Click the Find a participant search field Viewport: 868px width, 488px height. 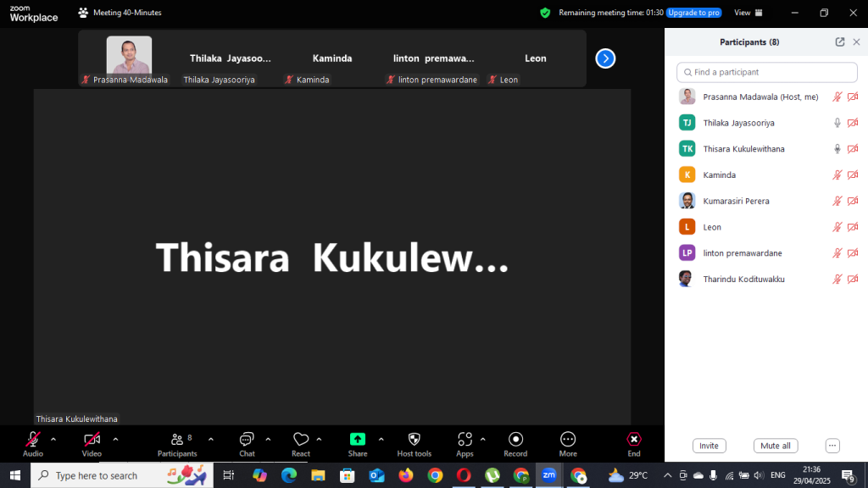tap(766, 73)
